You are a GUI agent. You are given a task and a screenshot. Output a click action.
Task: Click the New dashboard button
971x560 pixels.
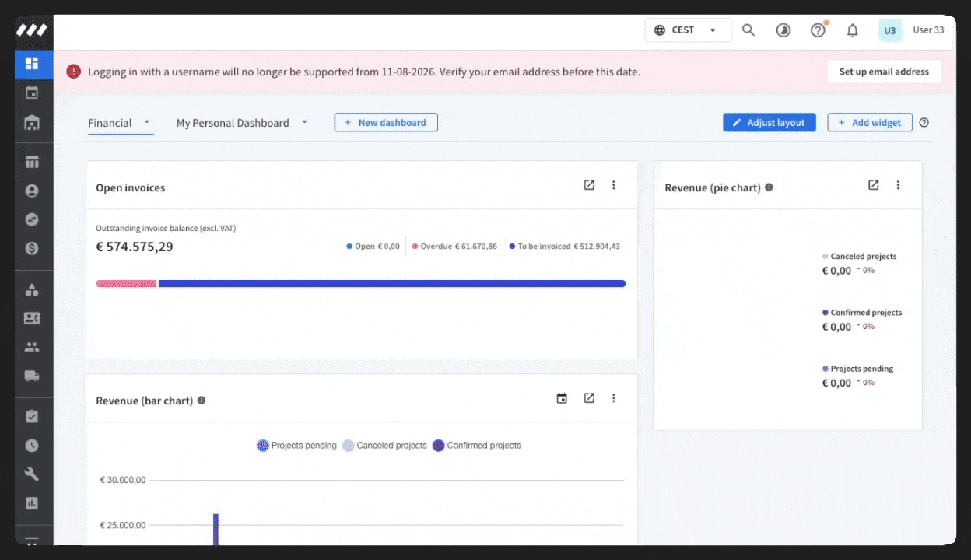(386, 122)
